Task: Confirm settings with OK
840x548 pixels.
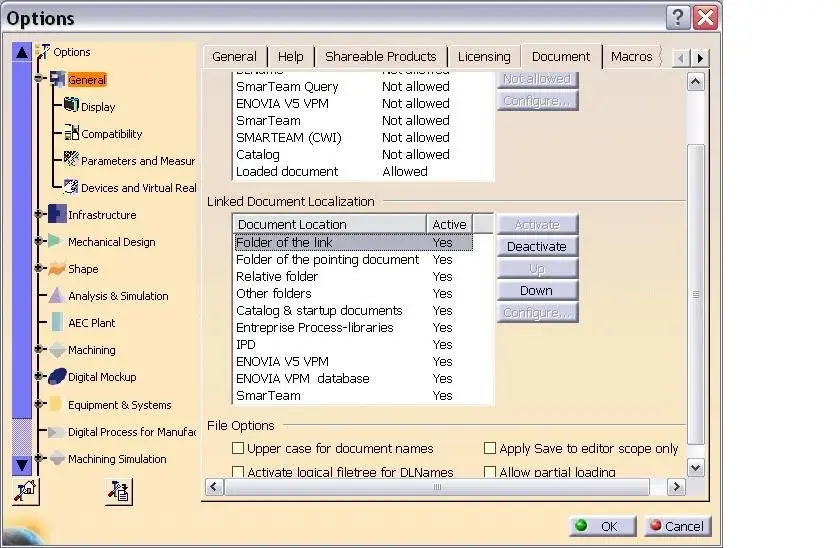Action: (603, 526)
